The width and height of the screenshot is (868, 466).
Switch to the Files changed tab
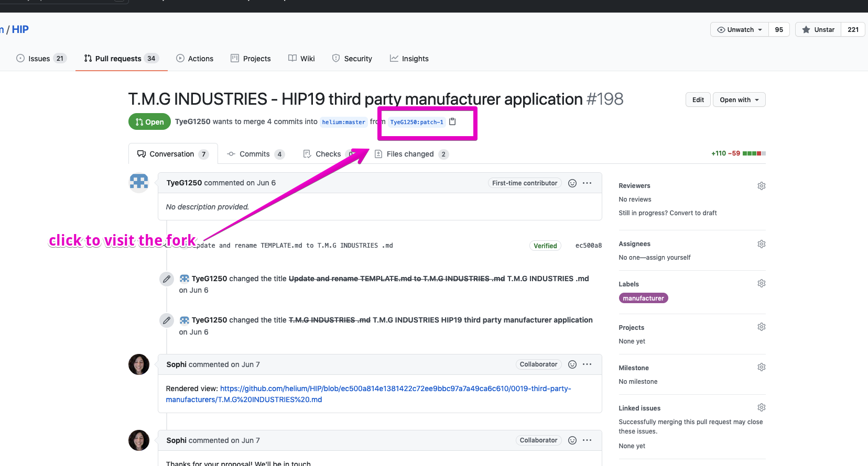[411, 154]
